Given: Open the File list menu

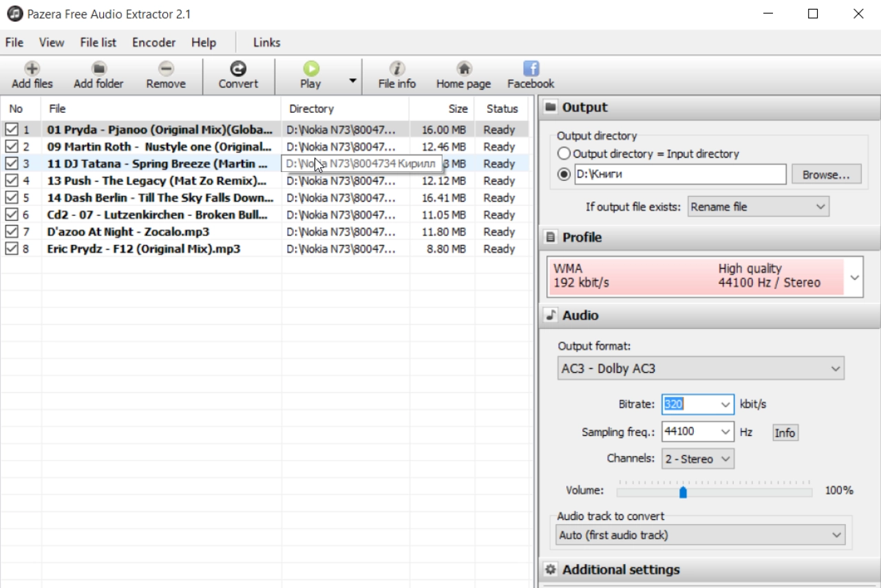Looking at the screenshot, I should [98, 43].
